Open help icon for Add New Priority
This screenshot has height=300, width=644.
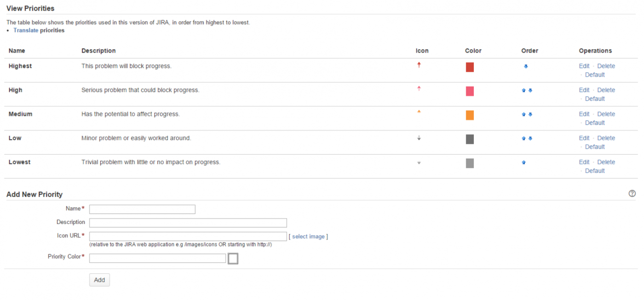[x=632, y=194]
